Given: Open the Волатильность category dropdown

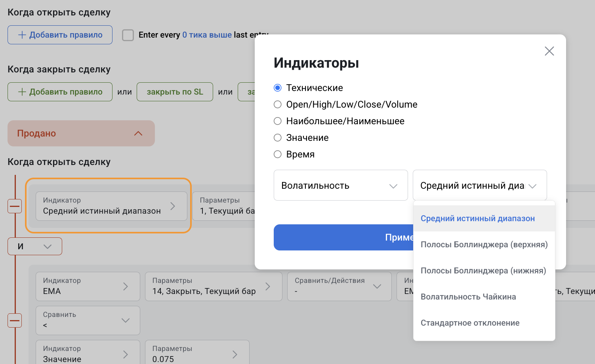Looking at the screenshot, I should [x=341, y=185].
